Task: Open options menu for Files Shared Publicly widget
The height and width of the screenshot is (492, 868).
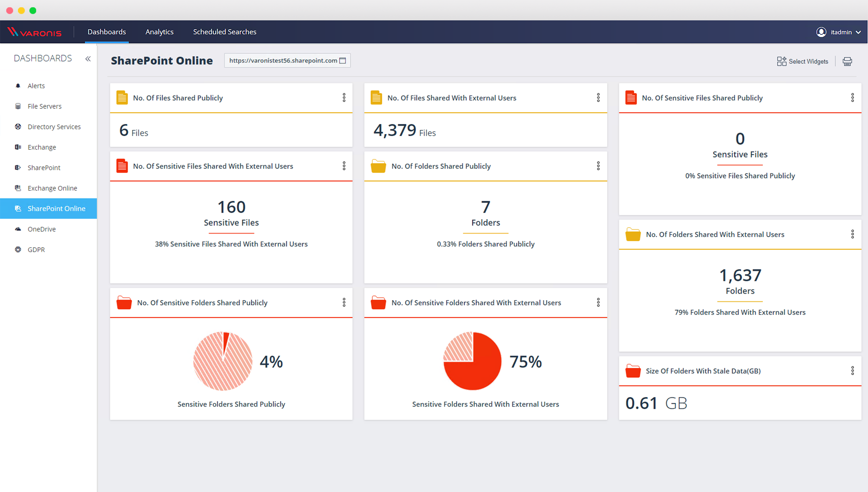Action: pos(344,98)
